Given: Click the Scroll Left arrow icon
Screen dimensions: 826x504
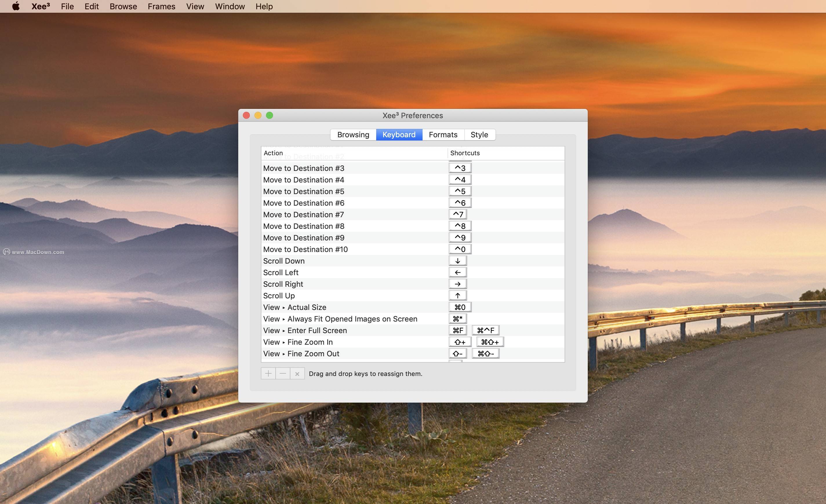Looking at the screenshot, I should click(x=459, y=272).
